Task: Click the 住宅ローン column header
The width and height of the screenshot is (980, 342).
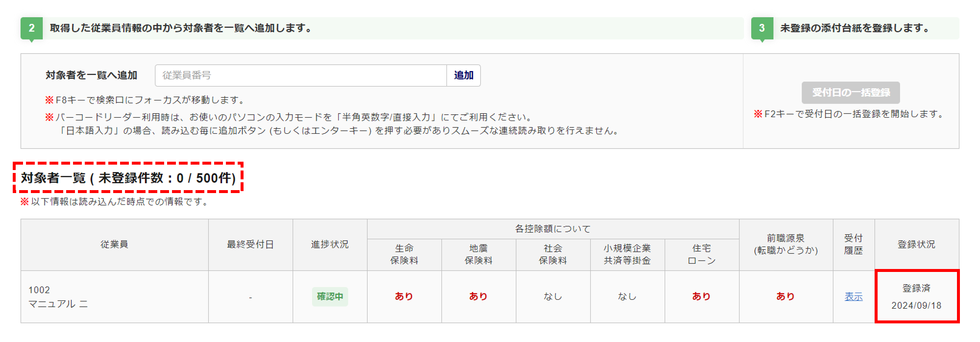Action: [x=702, y=255]
